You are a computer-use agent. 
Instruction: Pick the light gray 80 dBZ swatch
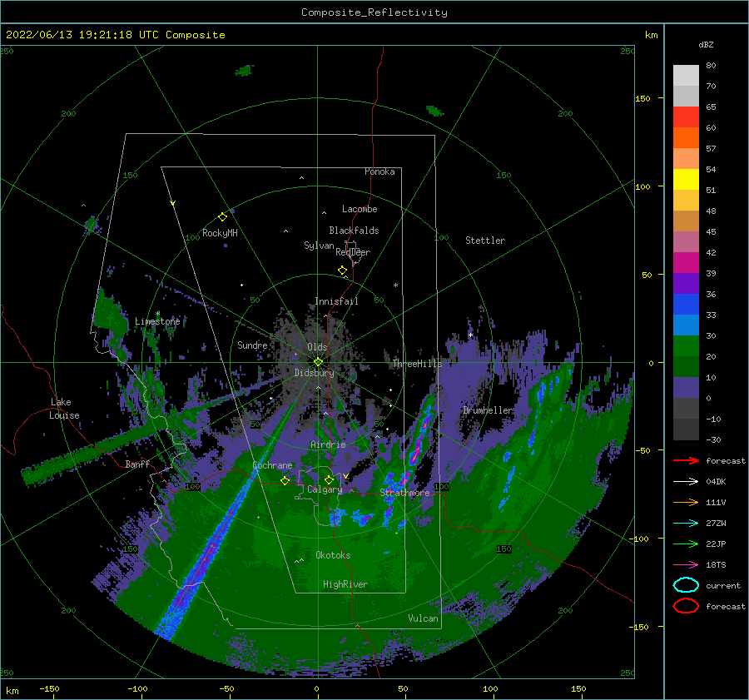[686, 76]
